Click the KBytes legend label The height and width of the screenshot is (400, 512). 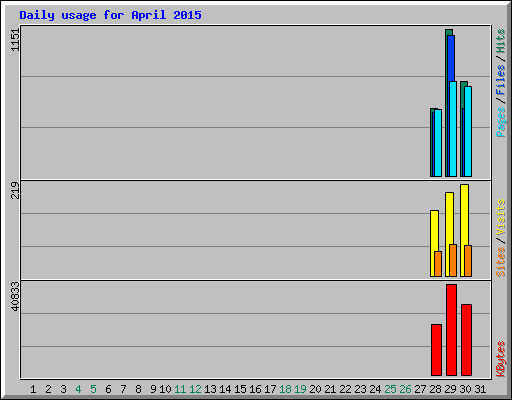(x=501, y=359)
